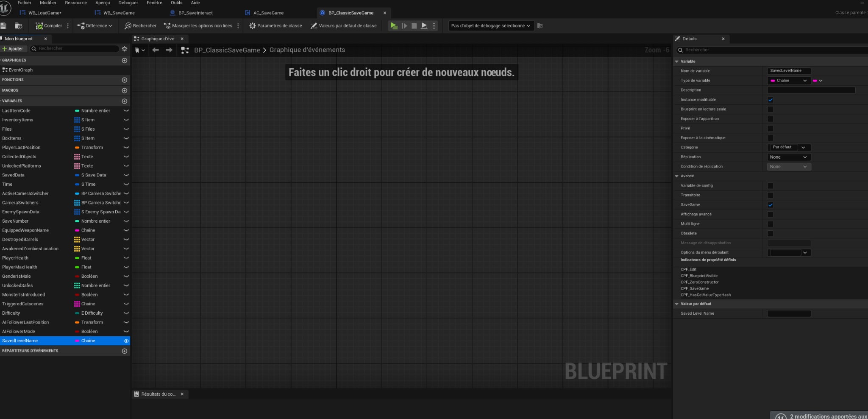Image resolution: width=868 pixels, height=419 pixels.
Task: Switch to the AC_SaveGame tab
Action: pos(268,13)
